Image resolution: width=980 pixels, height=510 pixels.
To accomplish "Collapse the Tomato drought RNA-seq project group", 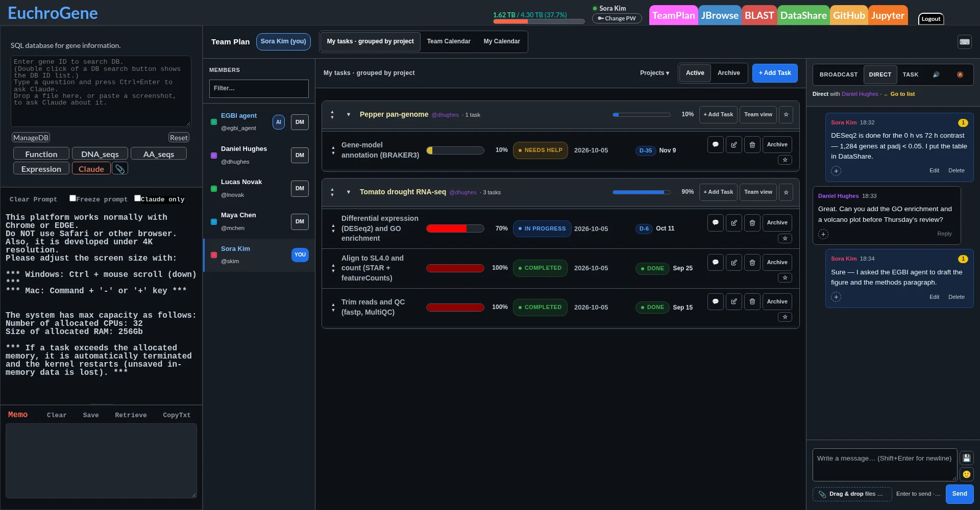I will (349, 192).
